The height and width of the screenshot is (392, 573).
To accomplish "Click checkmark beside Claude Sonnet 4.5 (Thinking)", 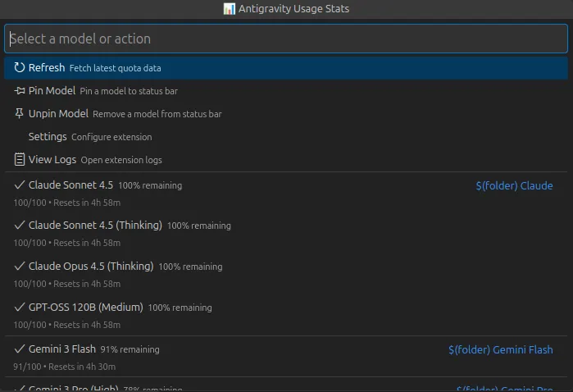I will (20, 226).
